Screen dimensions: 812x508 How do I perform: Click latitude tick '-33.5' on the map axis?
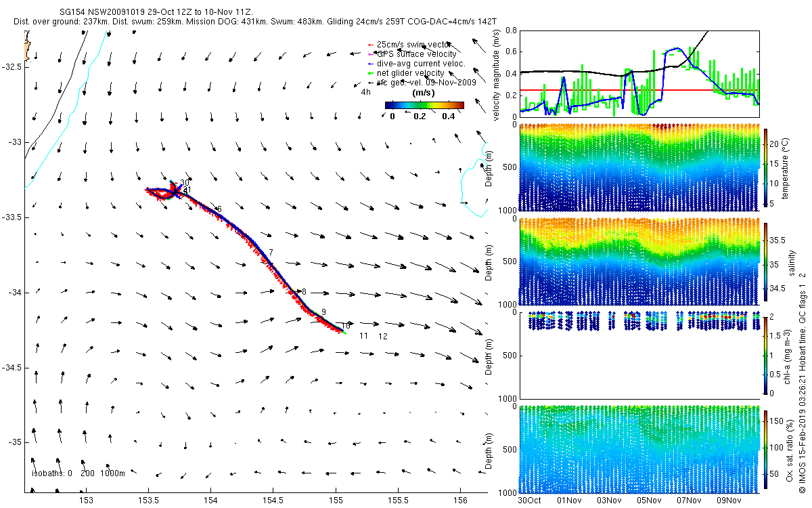(x=12, y=217)
